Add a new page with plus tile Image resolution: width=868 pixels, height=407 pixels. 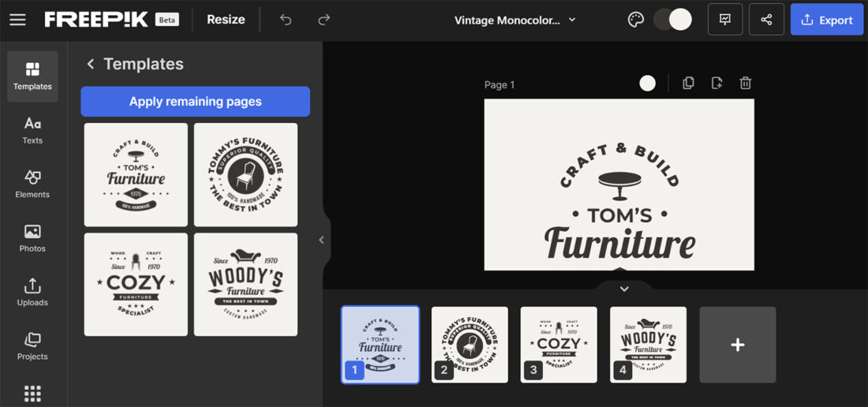click(738, 345)
